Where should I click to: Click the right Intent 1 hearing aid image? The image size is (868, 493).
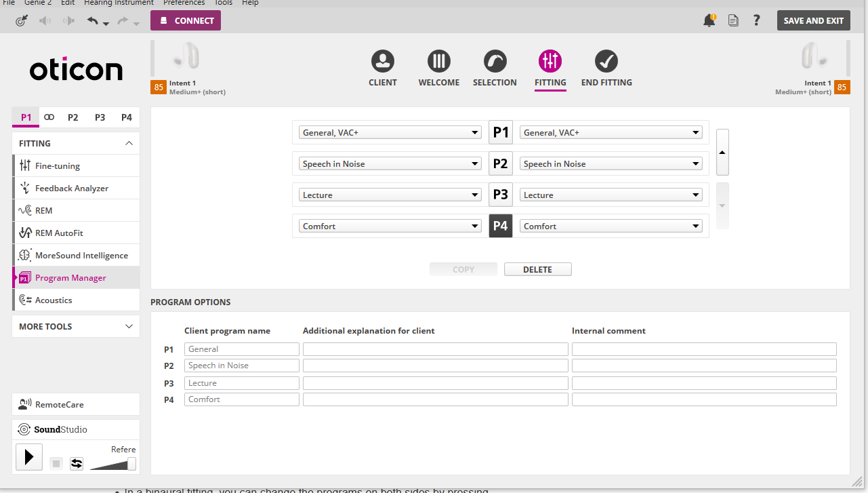814,56
